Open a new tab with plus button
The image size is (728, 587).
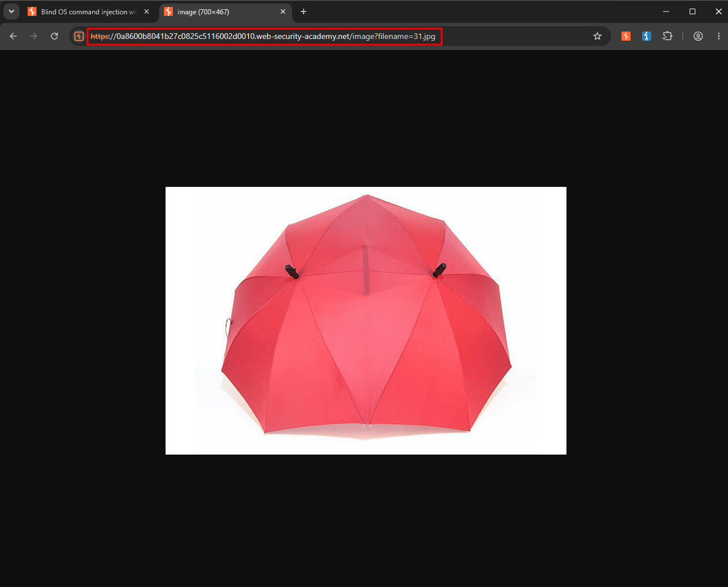tap(304, 11)
